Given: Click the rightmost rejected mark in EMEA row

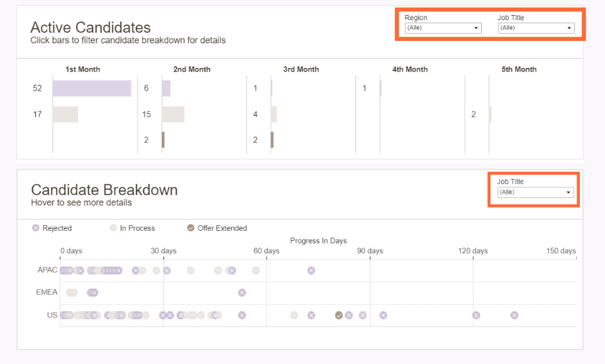Looking at the screenshot, I should point(242,292).
